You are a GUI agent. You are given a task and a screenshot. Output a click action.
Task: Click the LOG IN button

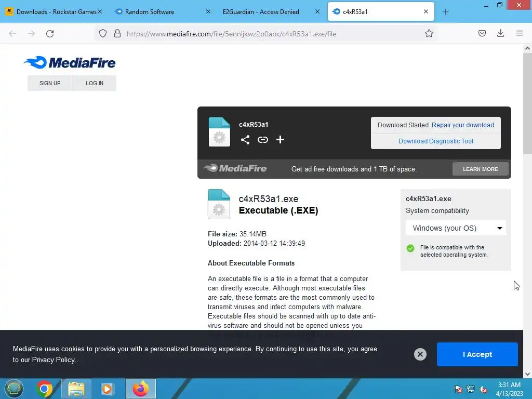point(95,83)
